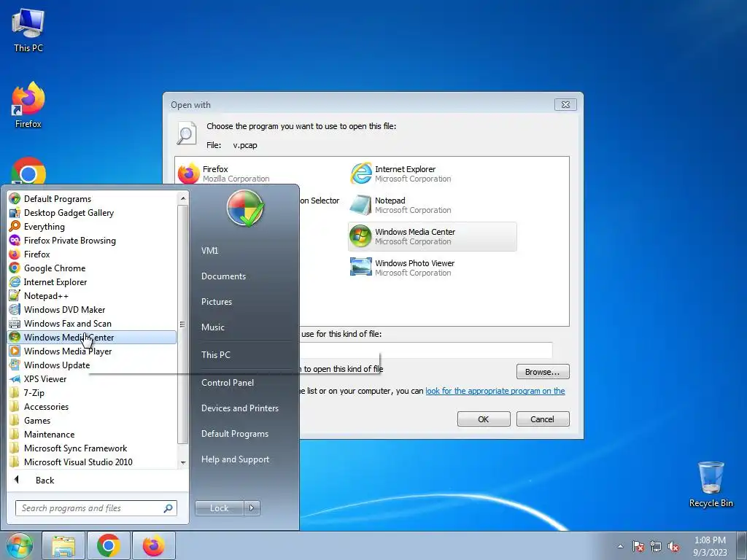The height and width of the screenshot is (560, 747).
Task: Open Documents from the Start menu
Action: point(223,276)
